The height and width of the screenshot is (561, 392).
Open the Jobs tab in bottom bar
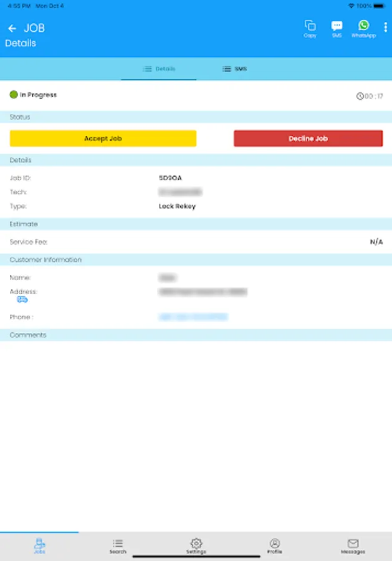click(x=39, y=546)
